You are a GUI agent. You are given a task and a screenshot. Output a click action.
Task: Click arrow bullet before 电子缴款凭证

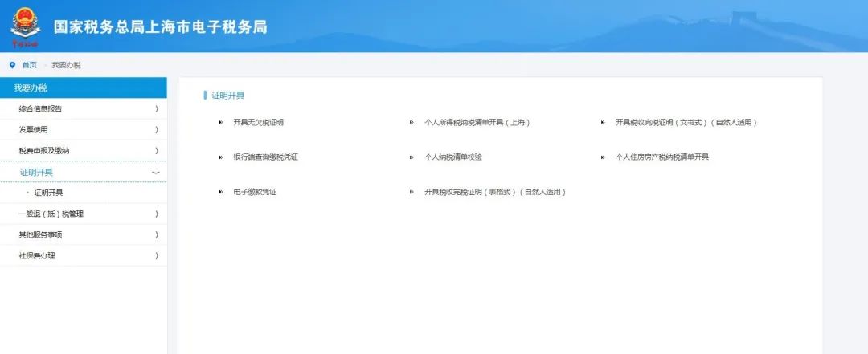tap(221, 192)
